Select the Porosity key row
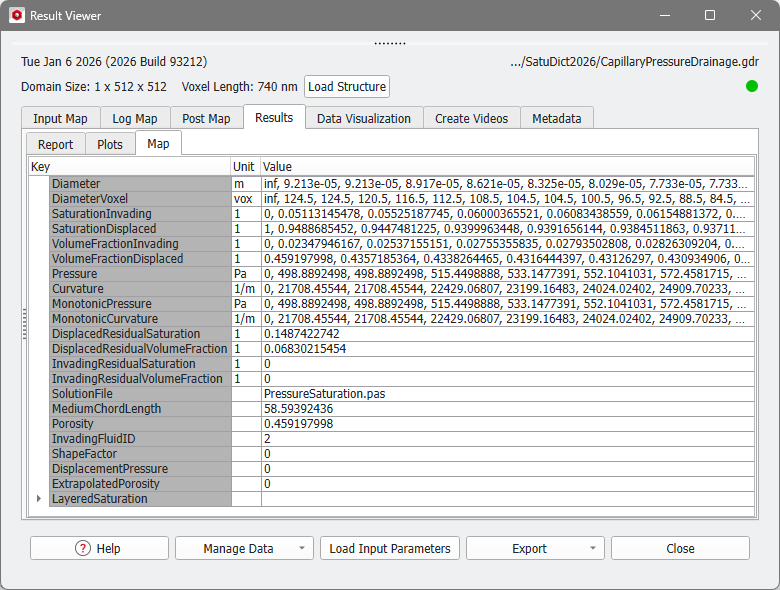The width and height of the screenshot is (780, 590). point(140,424)
